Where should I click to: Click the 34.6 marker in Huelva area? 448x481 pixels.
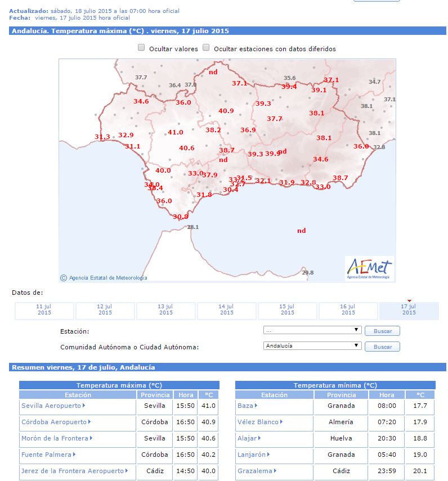click(141, 102)
